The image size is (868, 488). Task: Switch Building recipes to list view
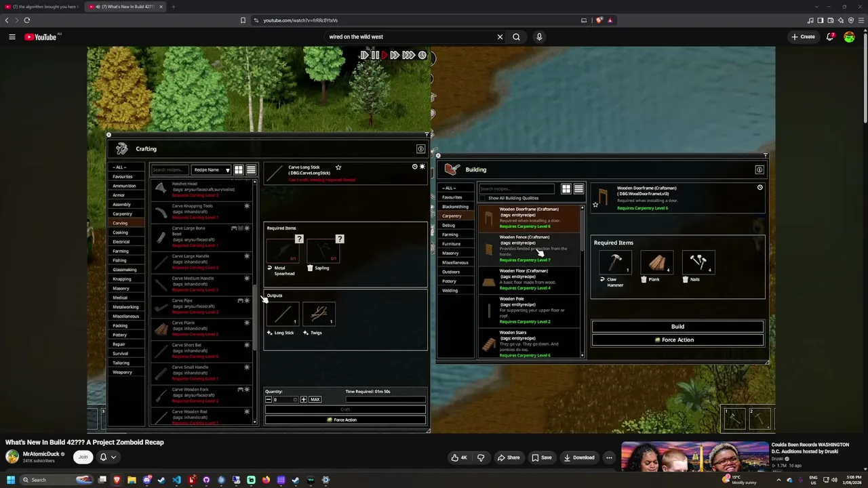pyautogui.click(x=578, y=189)
